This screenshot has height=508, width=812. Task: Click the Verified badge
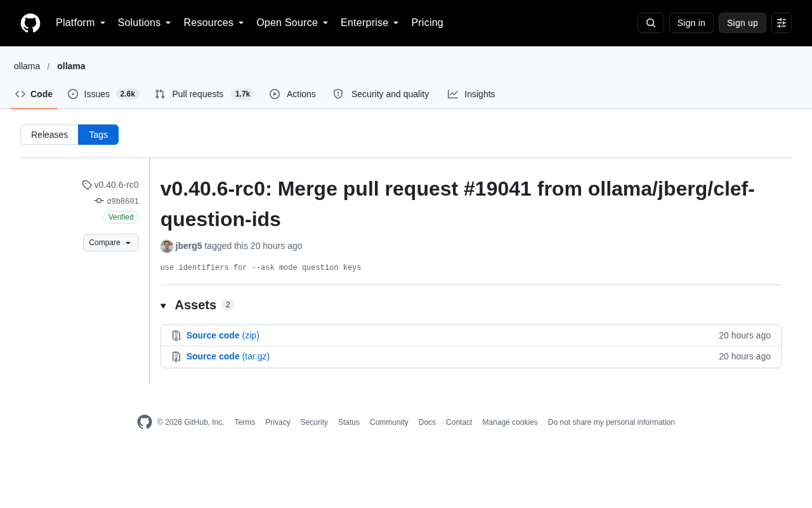click(x=121, y=217)
